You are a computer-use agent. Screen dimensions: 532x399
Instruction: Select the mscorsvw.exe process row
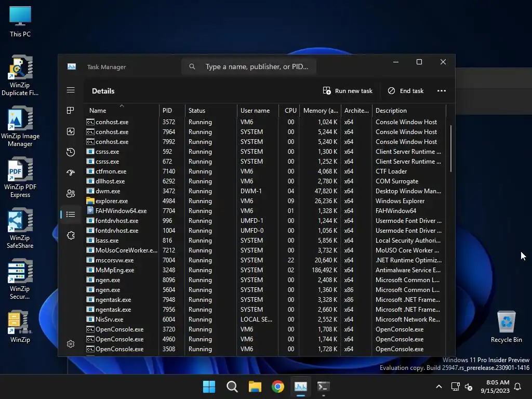pyautogui.click(x=264, y=260)
